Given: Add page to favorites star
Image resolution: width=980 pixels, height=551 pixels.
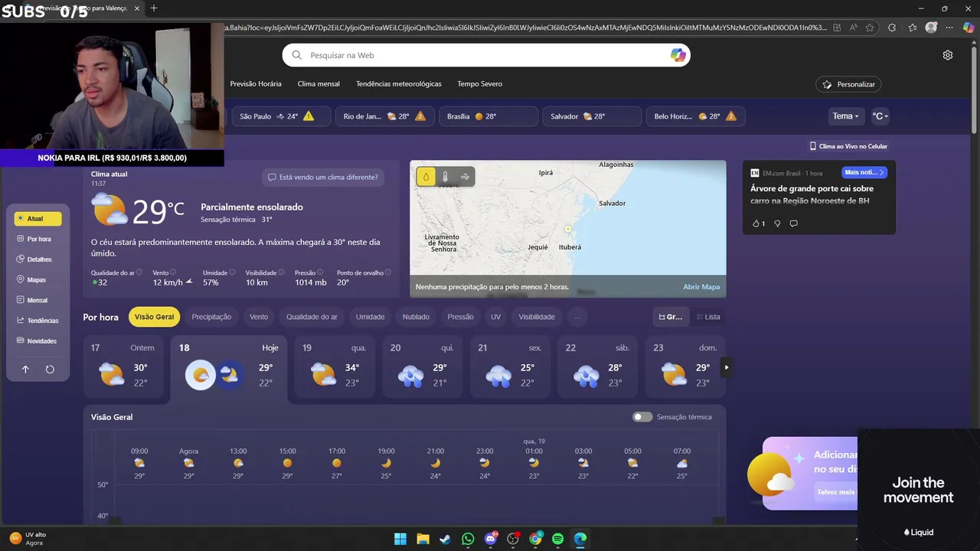Looking at the screenshot, I should tap(870, 28).
